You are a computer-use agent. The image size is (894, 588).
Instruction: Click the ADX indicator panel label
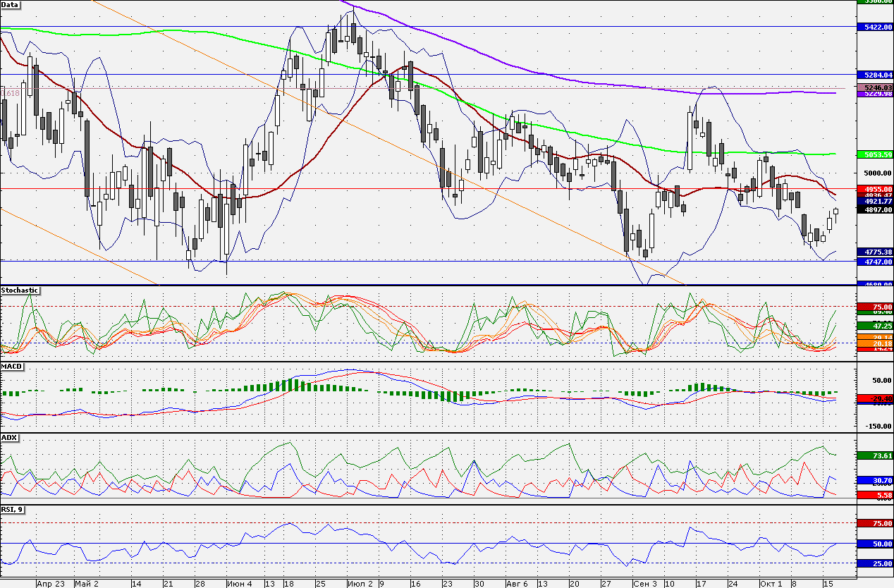(x=10, y=438)
